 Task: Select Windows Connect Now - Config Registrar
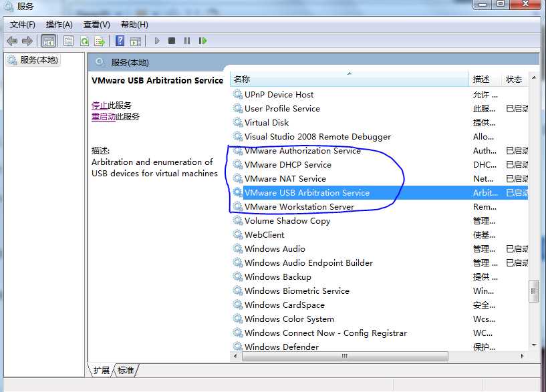click(379, 333)
